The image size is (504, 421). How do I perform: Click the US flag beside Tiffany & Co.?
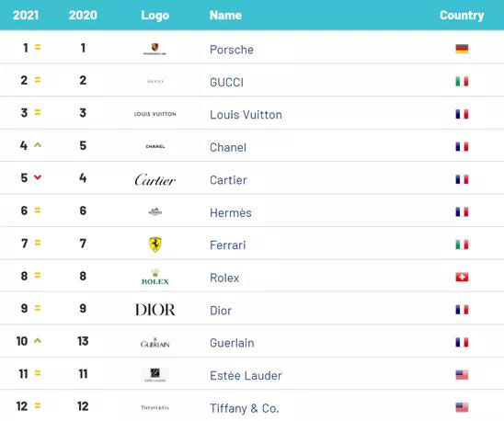[462, 407]
